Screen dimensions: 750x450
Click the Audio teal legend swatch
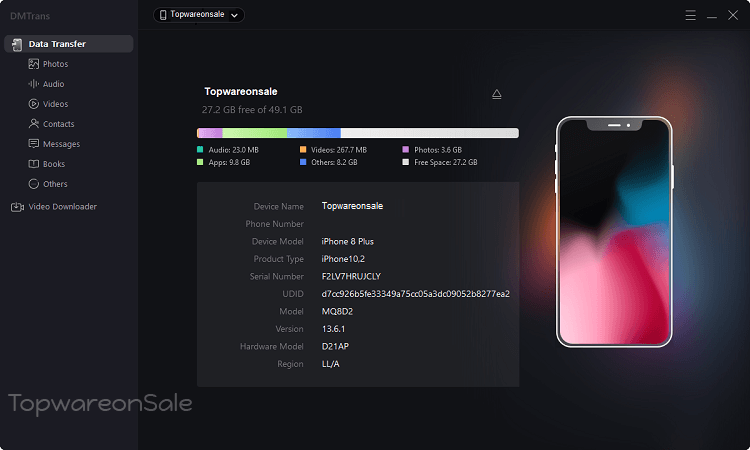coord(200,150)
